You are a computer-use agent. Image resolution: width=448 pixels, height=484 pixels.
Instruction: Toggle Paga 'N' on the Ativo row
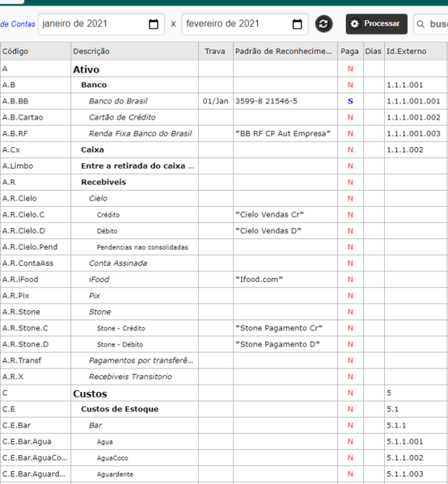tap(350, 69)
